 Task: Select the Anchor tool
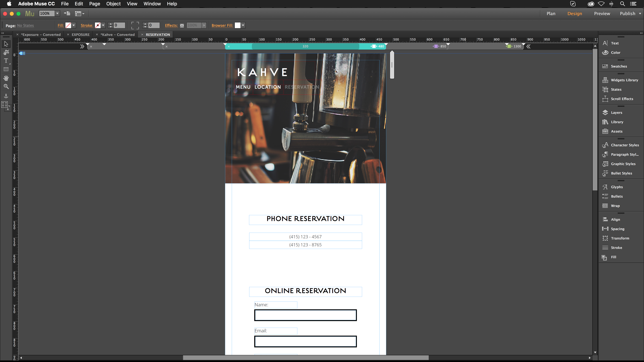coord(6,96)
